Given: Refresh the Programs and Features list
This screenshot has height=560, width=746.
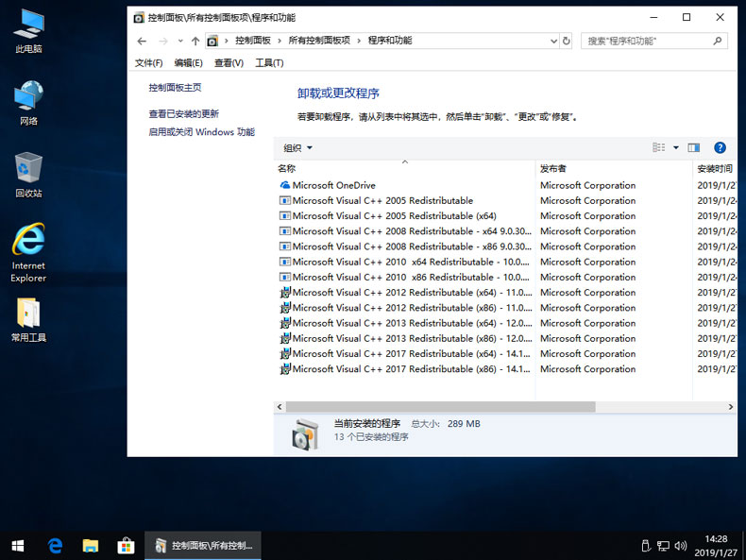Looking at the screenshot, I should tap(567, 41).
